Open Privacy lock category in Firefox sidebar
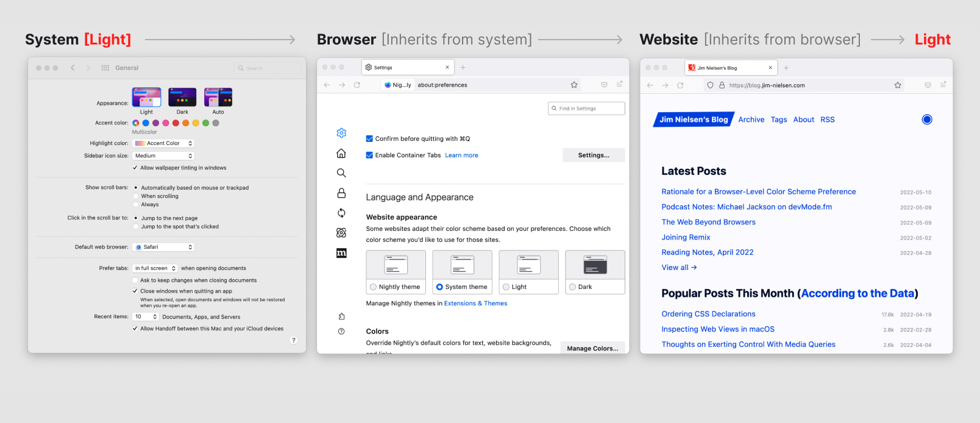The height and width of the screenshot is (423, 980). coord(341,193)
